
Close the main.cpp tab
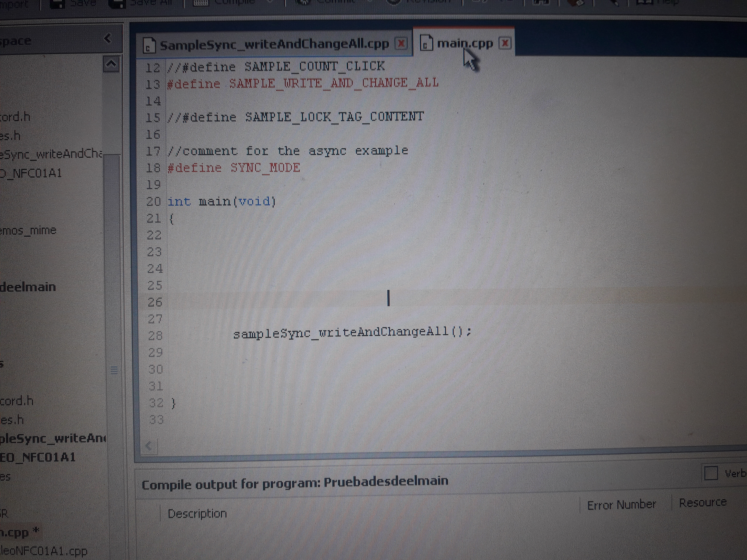(505, 43)
